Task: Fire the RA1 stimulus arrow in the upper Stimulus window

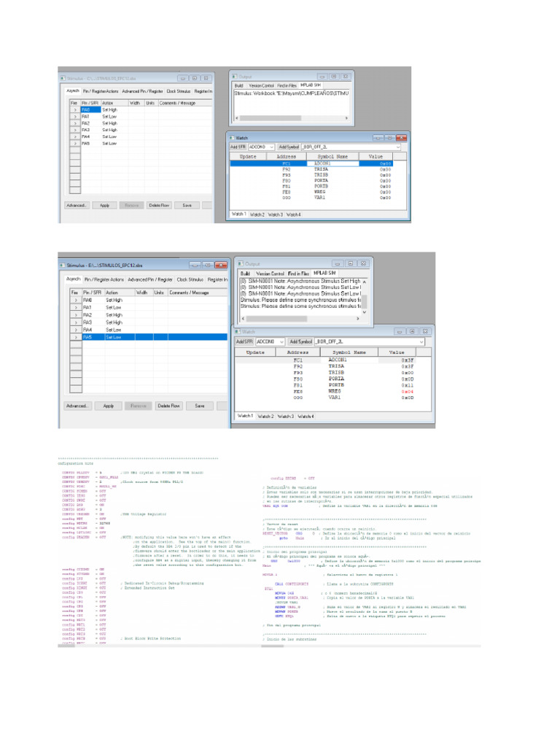Action: tap(75, 116)
